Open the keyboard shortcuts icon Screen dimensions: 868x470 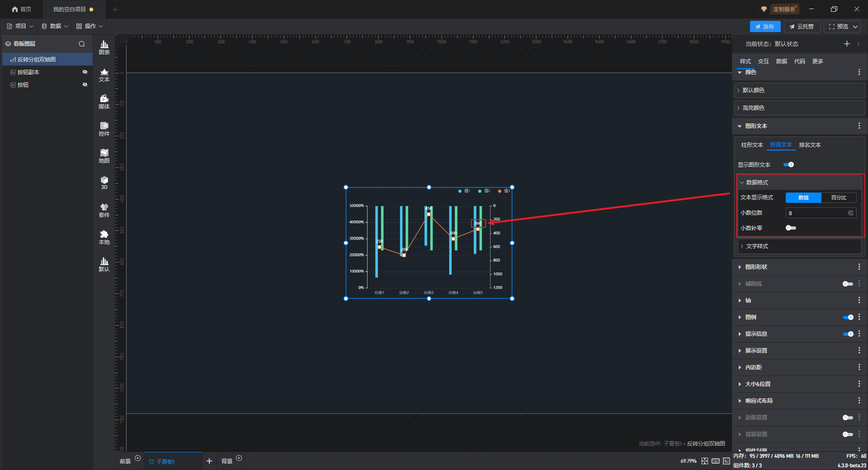(716, 461)
